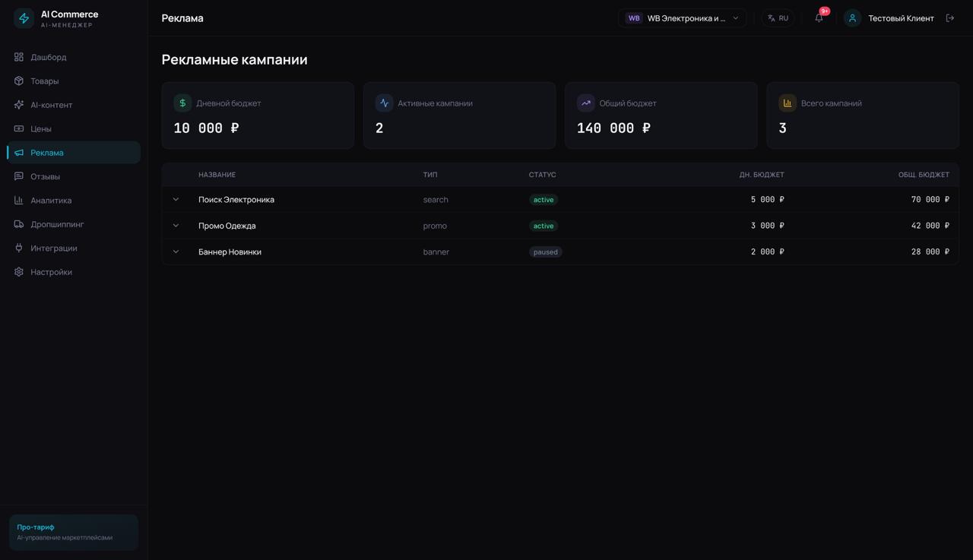Click the user profile avatar icon

click(x=852, y=18)
